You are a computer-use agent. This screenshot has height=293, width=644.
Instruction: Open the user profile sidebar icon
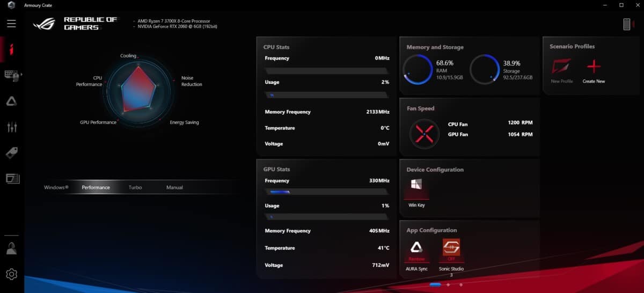(11, 248)
